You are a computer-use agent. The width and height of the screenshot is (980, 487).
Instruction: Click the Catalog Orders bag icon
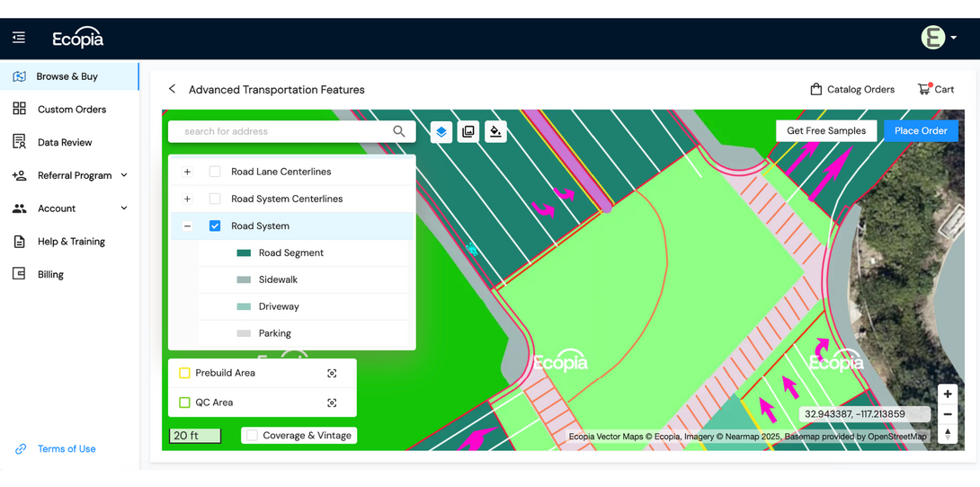[x=815, y=89]
